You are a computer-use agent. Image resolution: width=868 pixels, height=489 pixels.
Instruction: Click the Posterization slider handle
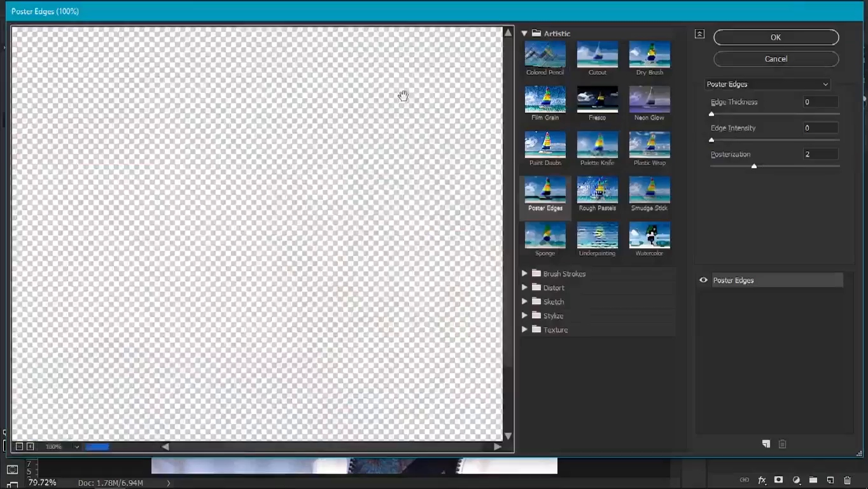pos(754,166)
